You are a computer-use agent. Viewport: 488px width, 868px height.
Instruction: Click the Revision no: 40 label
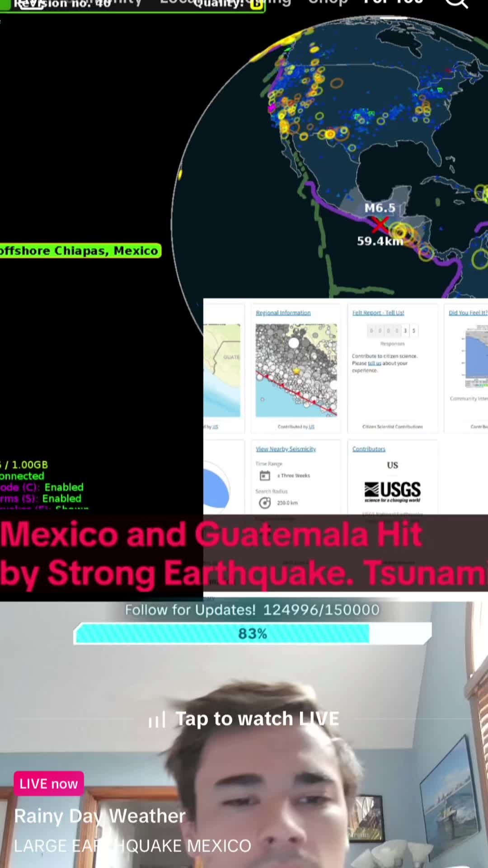[x=62, y=4]
